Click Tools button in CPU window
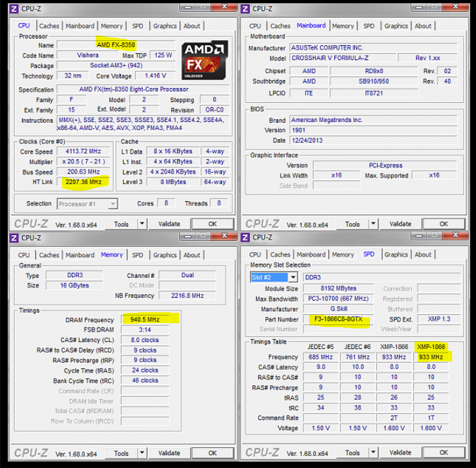Image resolution: width=476 pixels, height=468 pixels. point(122,224)
